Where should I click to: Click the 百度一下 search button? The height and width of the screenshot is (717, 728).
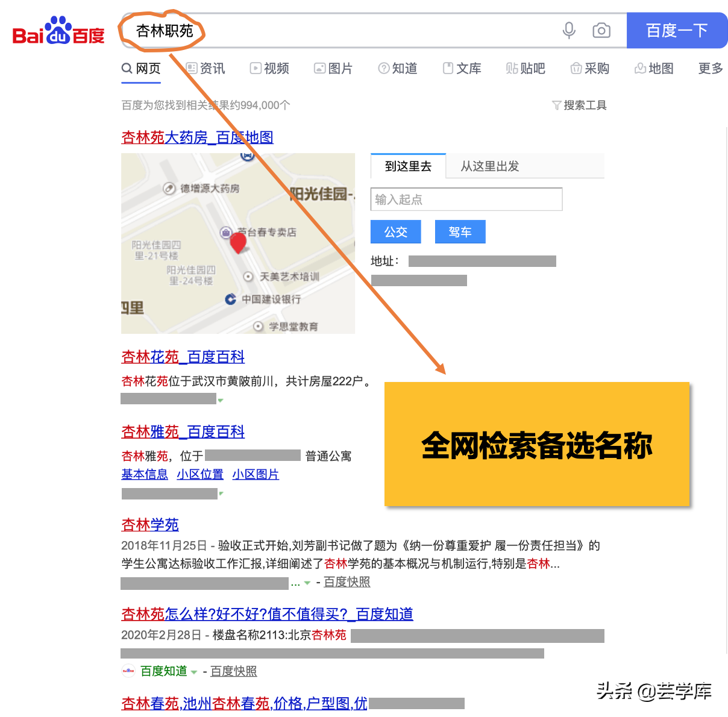[677, 31]
